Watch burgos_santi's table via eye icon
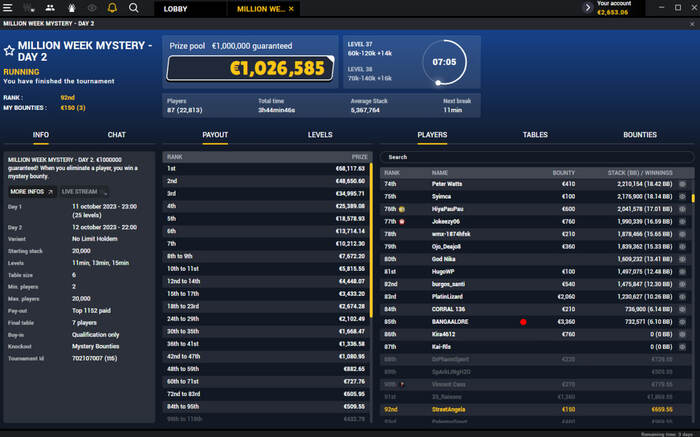This screenshot has width=700, height=437. [682, 284]
